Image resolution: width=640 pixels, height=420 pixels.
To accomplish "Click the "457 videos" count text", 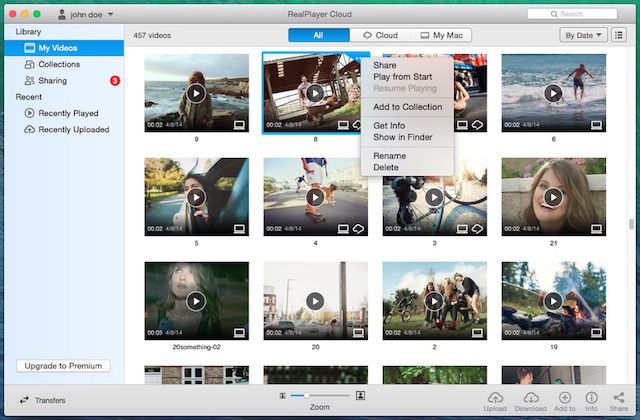I will (152, 36).
